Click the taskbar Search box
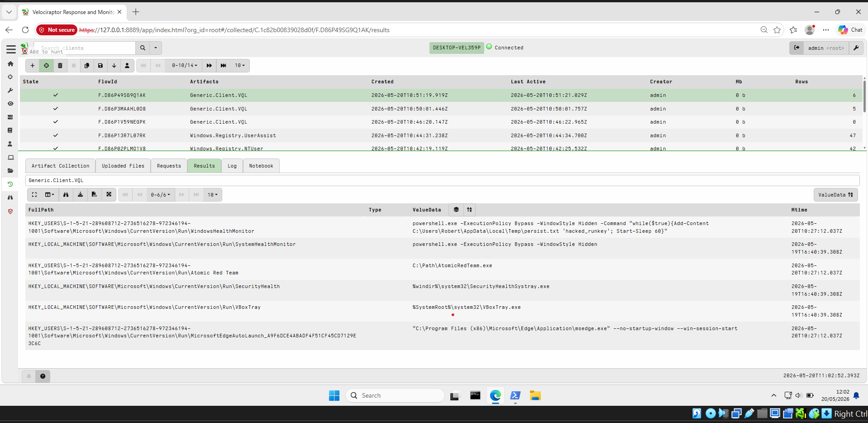The width and height of the screenshot is (868, 423). [x=395, y=395]
